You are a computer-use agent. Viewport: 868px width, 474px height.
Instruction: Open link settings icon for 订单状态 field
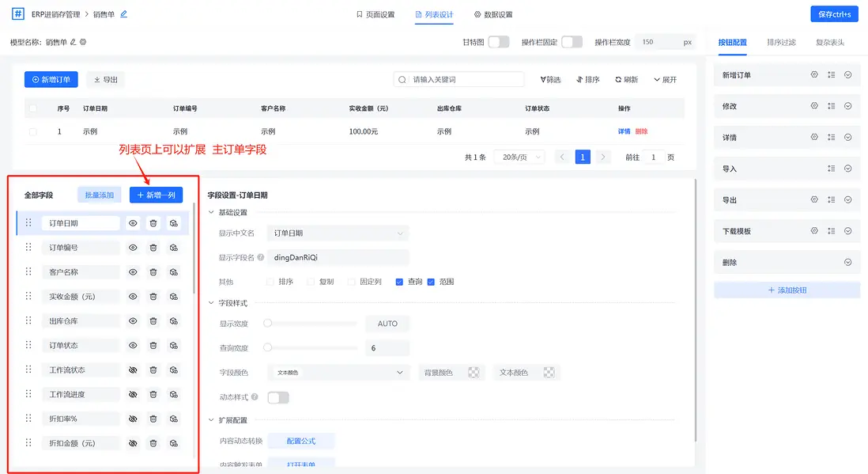[x=174, y=345]
